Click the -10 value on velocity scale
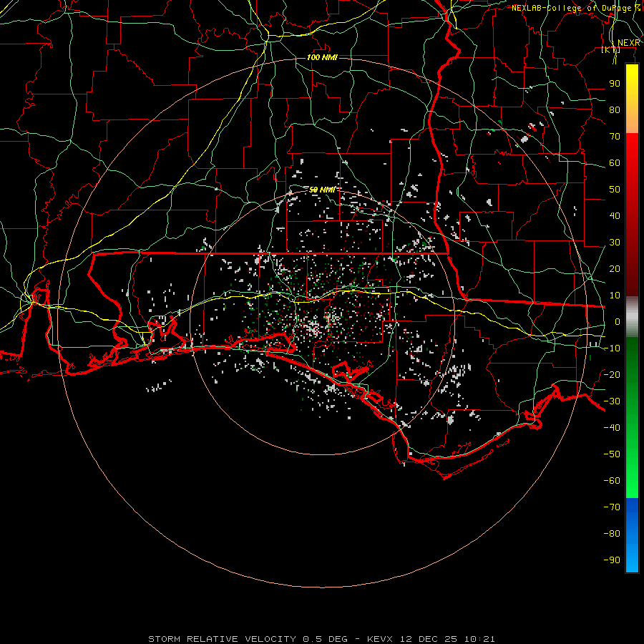 (x=612, y=348)
